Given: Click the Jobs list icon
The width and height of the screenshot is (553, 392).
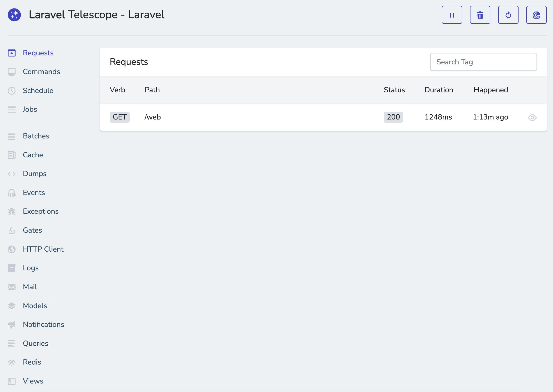Looking at the screenshot, I should (12, 109).
